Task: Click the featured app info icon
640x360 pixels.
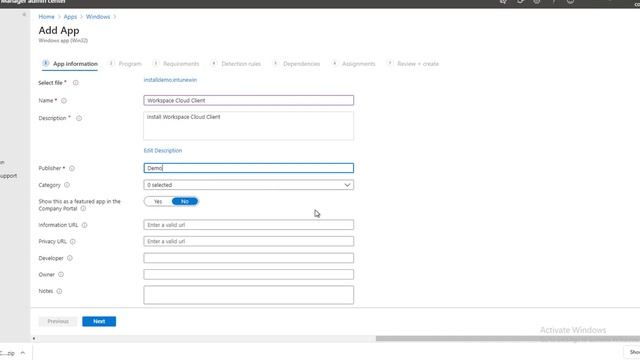Action: 83,209
